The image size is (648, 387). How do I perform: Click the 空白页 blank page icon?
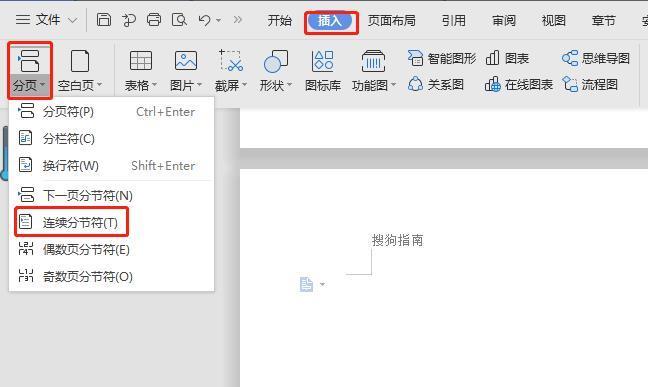[80, 61]
